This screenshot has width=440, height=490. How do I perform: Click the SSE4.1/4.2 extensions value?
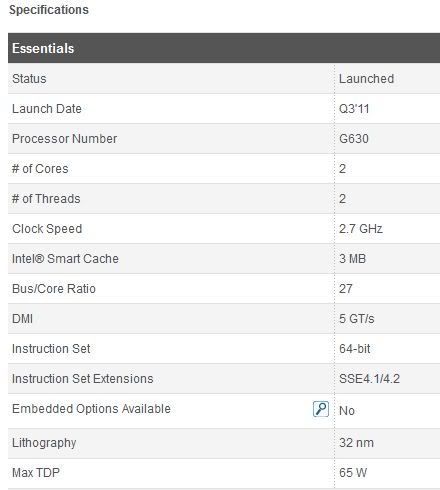(x=369, y=379)
